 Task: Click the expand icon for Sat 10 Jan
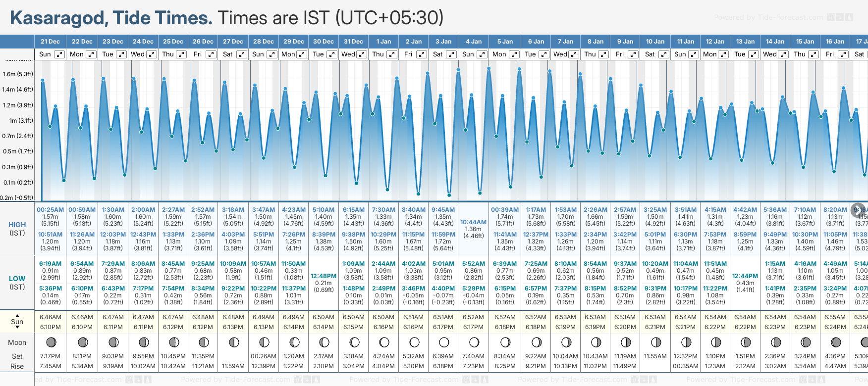(663, 54)
